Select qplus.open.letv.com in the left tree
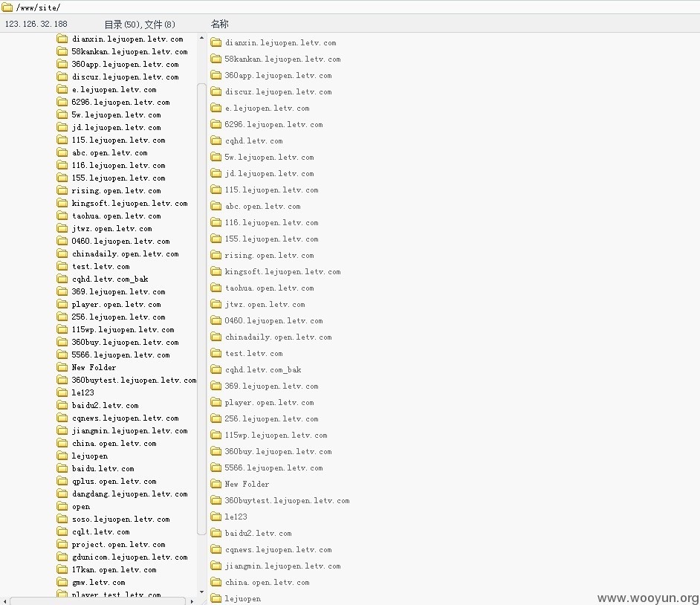 click(114, 481)
